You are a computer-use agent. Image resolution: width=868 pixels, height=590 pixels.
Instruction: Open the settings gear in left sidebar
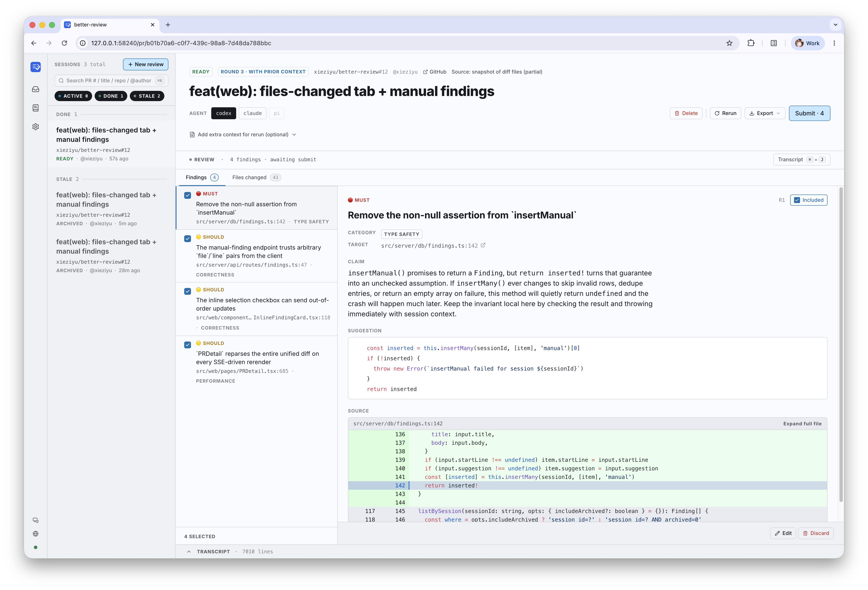coord(36,127)
